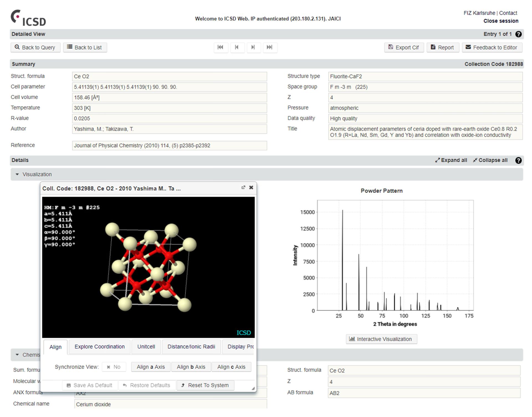Click the Title field text
Screen dimensions: 532x417
click(x=426, y=132)
